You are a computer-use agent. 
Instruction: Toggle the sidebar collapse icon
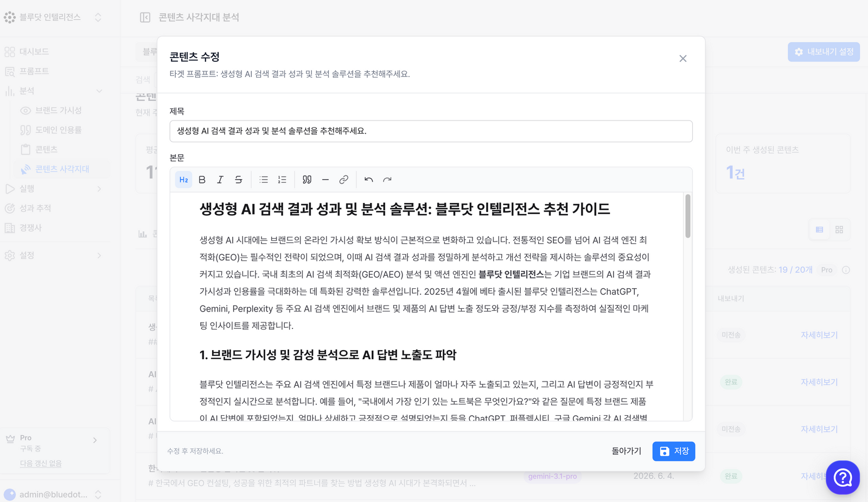145,17
